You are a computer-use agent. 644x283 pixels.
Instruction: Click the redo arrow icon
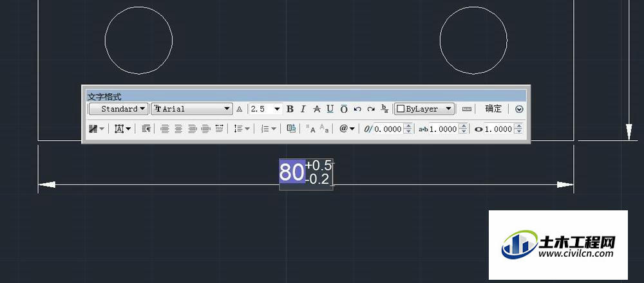[x=371, y=109]
